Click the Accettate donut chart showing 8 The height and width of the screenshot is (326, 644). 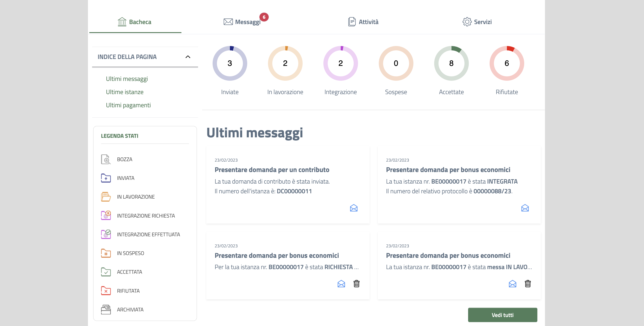point(451,63)
